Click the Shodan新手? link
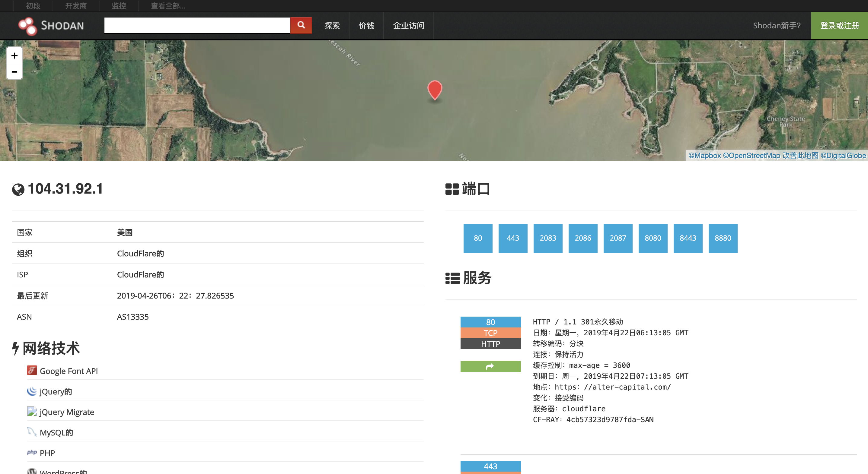Viewport: 868px width, 474px height. coord(777,26)
